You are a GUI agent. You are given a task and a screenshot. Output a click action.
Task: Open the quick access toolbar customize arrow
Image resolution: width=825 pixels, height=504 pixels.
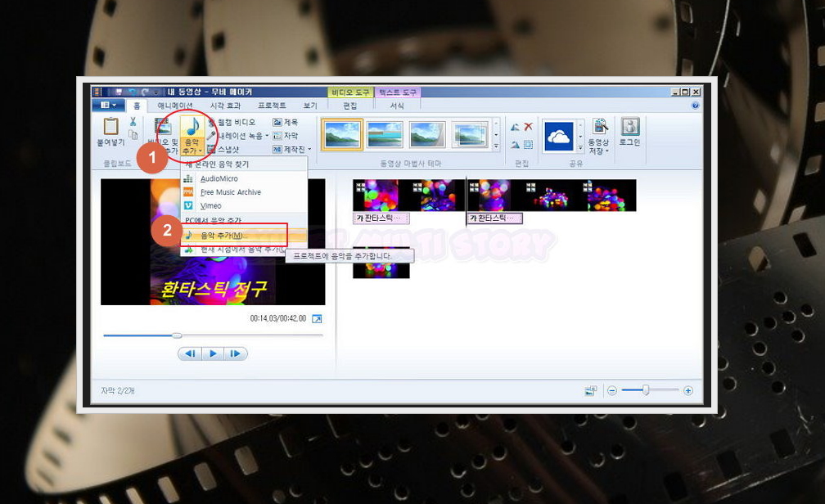point(156,92)
